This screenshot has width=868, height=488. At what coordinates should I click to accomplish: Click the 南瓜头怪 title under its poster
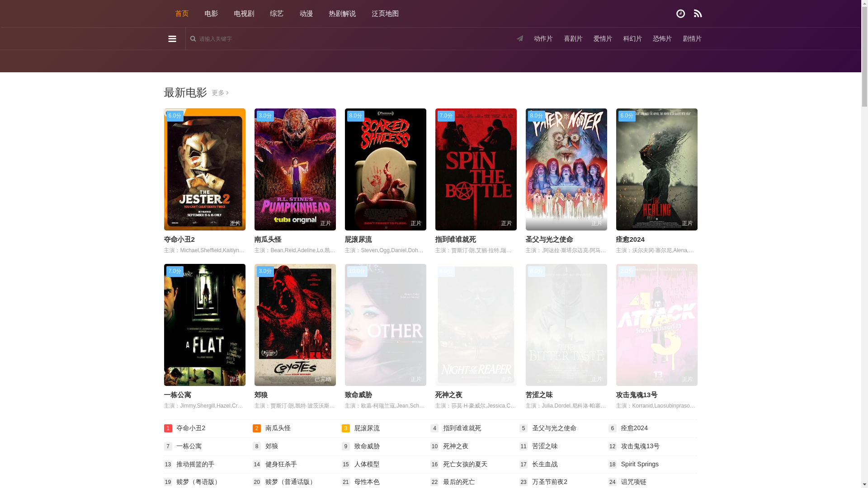coord(268,239)
